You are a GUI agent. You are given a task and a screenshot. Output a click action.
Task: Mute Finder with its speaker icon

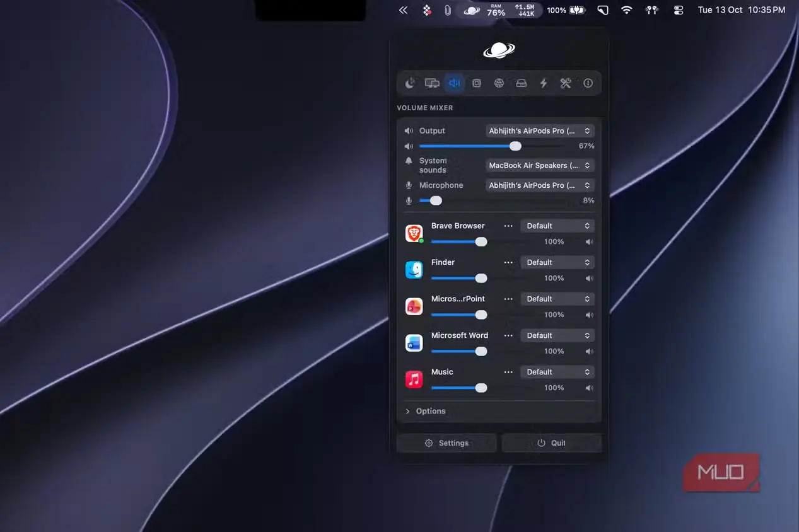point(589,278)
